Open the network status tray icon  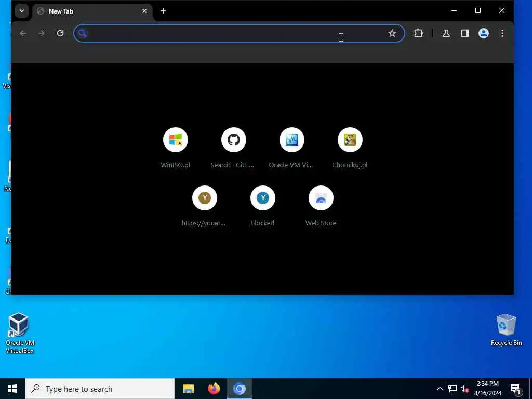[453, 389]
